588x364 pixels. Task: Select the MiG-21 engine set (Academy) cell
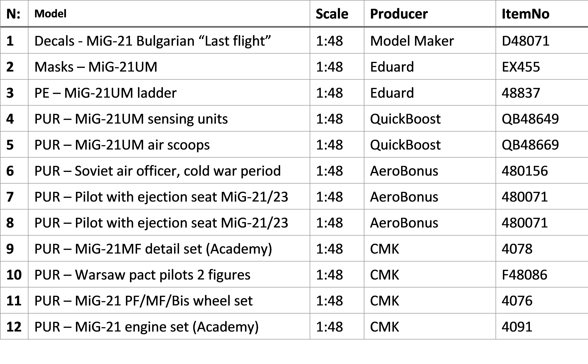pos(169,326)
